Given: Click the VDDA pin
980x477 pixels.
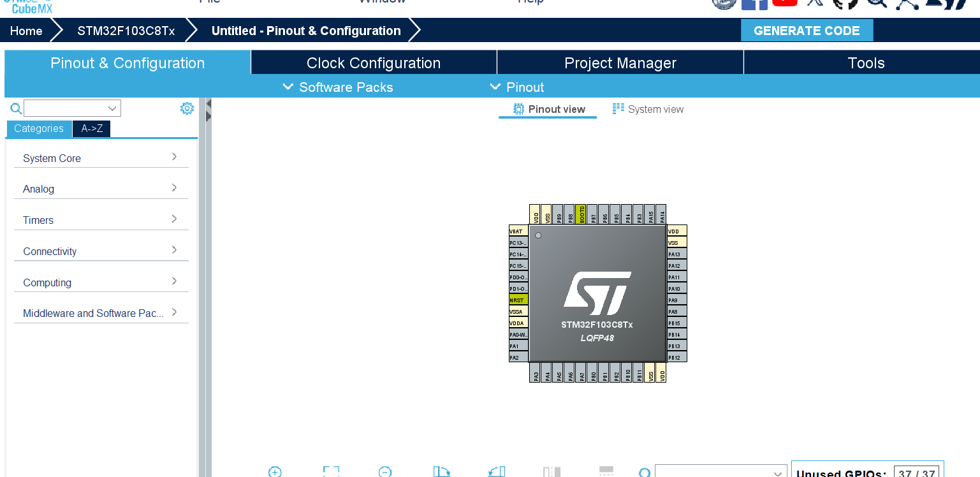Looking at the screenshot, I should click(x=518, y=323).
